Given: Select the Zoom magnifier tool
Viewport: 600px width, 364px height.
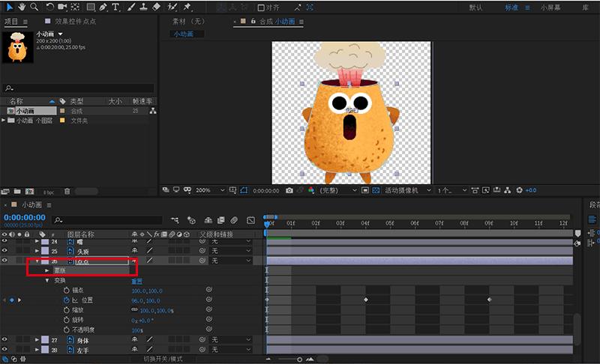Looking at the screenshot, I should coord(35,7).
